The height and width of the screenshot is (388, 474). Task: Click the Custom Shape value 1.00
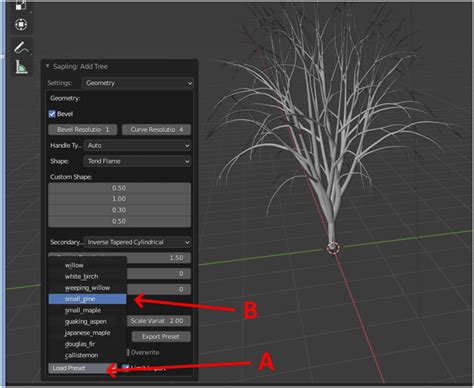pyautogui.click(x=120, y=199)
